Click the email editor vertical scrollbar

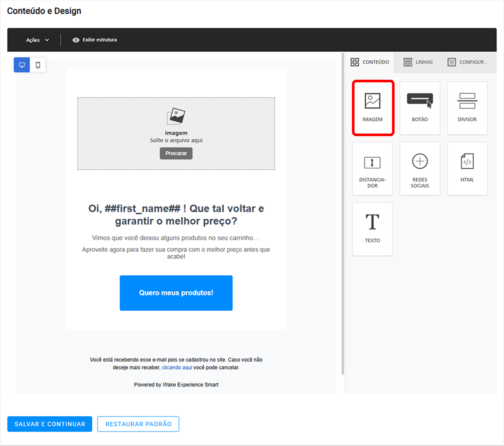[342, 214]
